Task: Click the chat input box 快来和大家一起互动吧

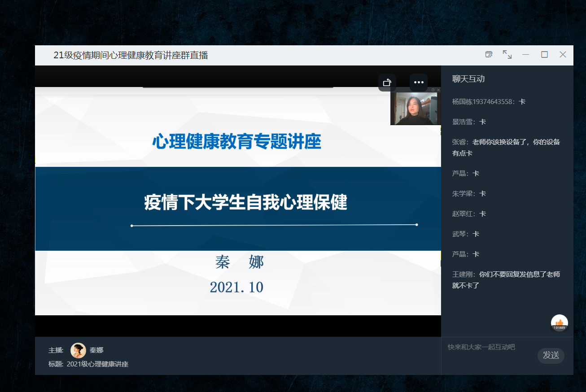Action: (x=489, y=347)
